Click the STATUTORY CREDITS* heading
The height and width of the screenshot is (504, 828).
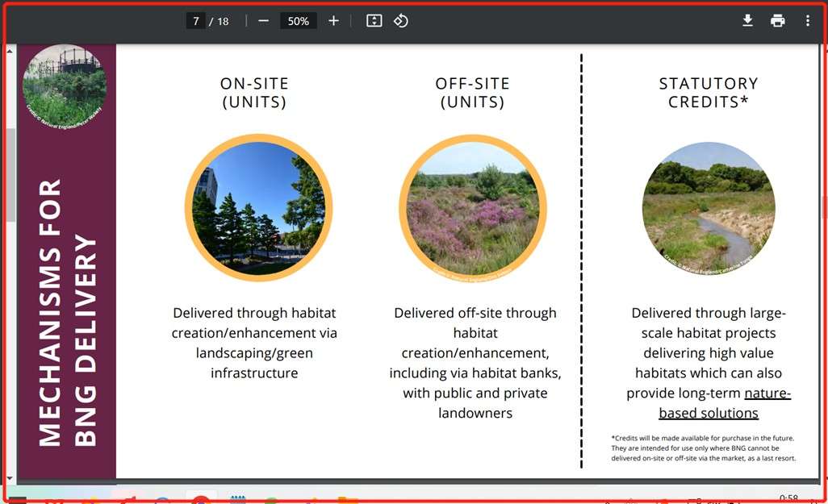point(709,93)
